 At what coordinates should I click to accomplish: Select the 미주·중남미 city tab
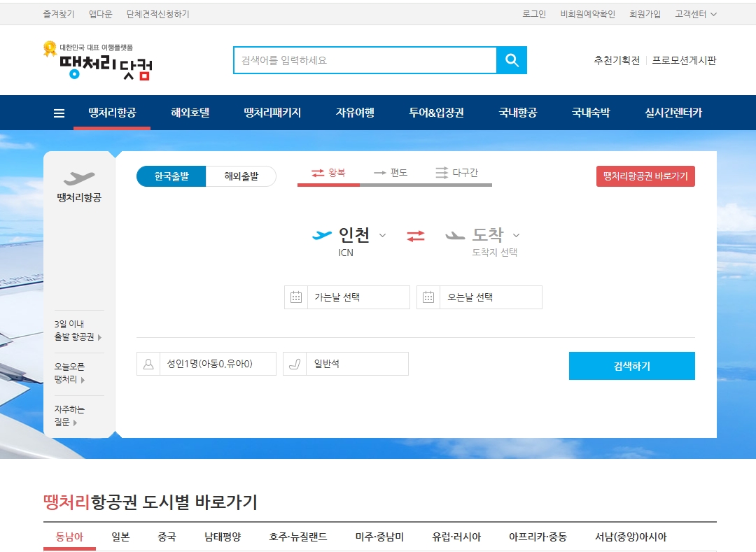coord(379,537)
